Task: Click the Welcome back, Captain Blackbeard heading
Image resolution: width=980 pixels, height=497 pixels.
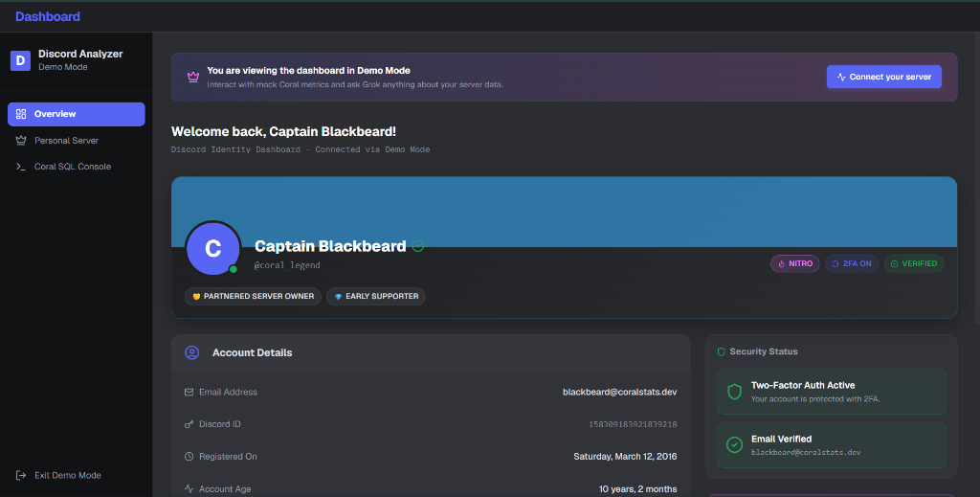Action: coord(283,131)
